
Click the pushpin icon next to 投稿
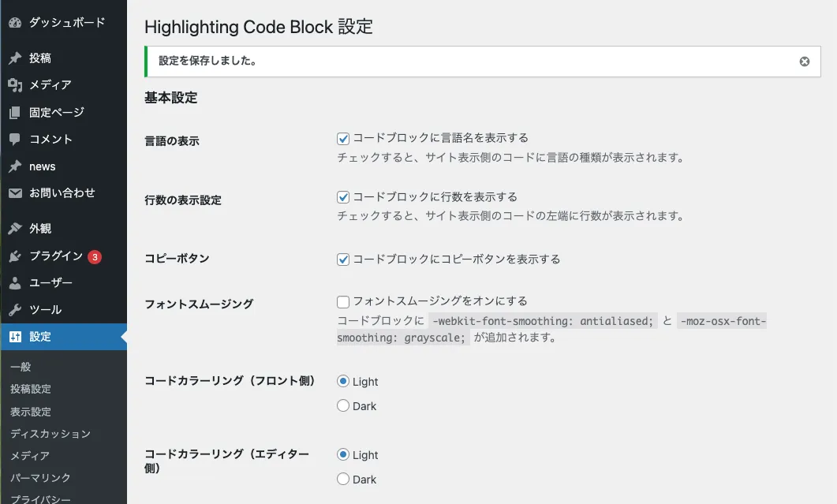[x=15, y=58]
